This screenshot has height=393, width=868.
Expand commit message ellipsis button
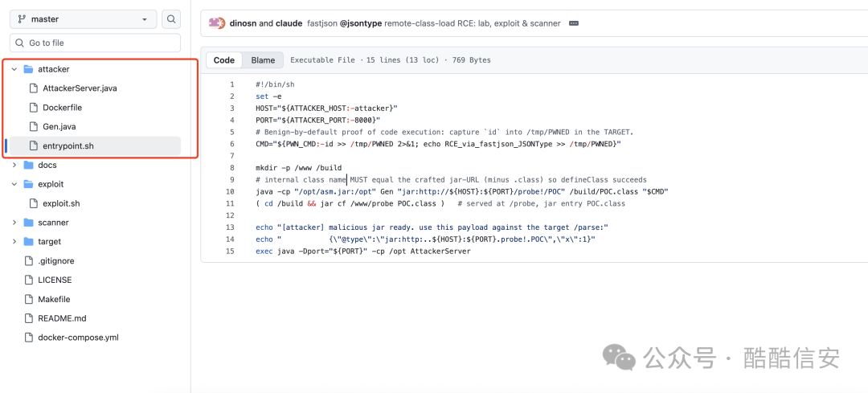[x=574, y=23]
